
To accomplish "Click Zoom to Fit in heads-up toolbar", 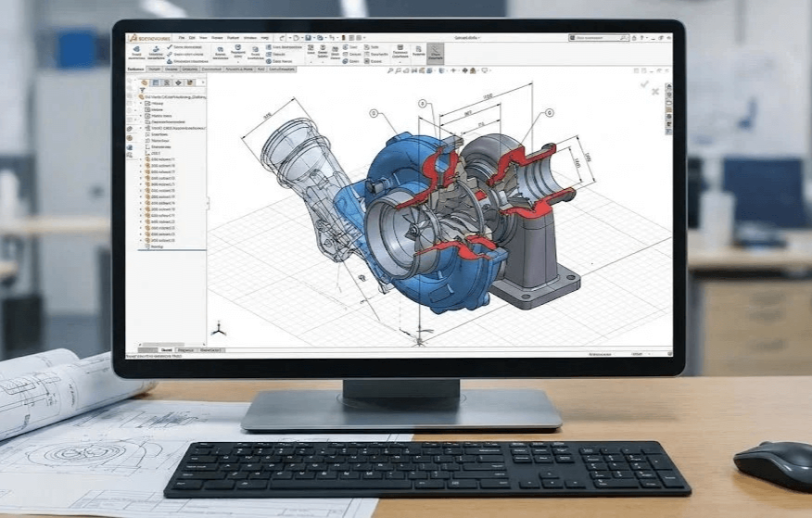I will tap(390, 71).
